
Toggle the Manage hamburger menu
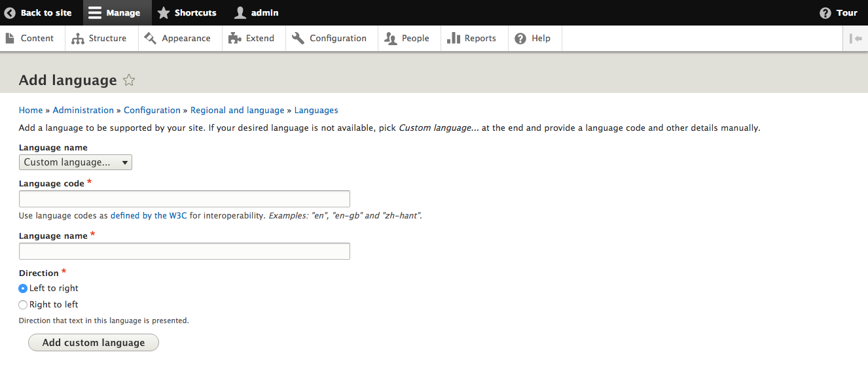95,12
